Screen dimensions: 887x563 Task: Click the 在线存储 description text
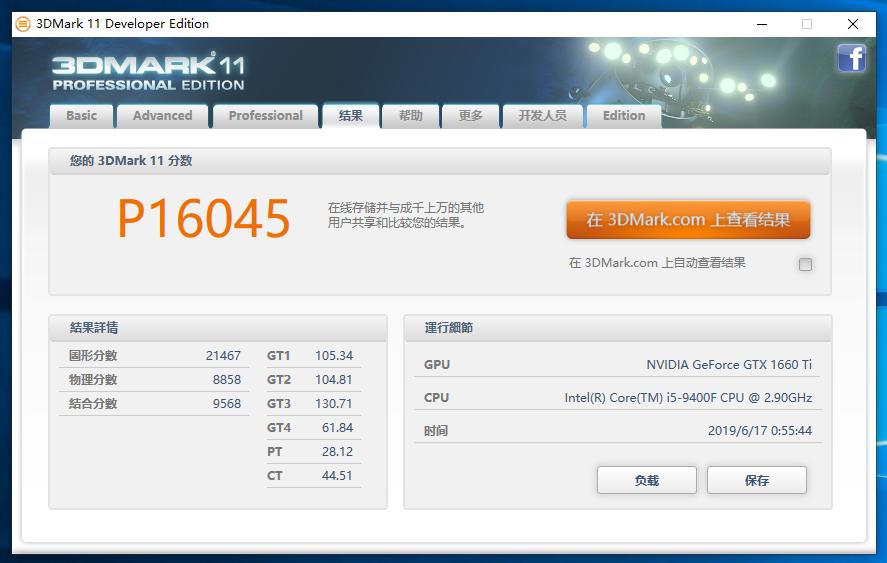pyautogui.click(x=406, y=216)
